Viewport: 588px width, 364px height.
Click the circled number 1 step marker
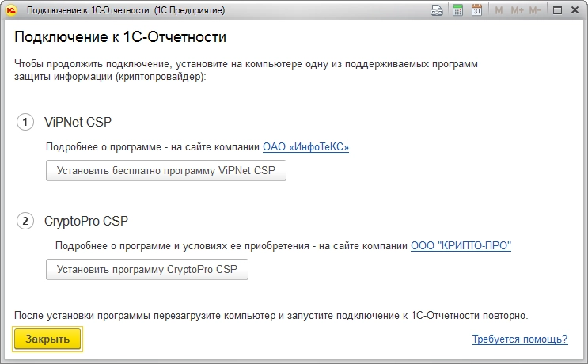(25, 122)
